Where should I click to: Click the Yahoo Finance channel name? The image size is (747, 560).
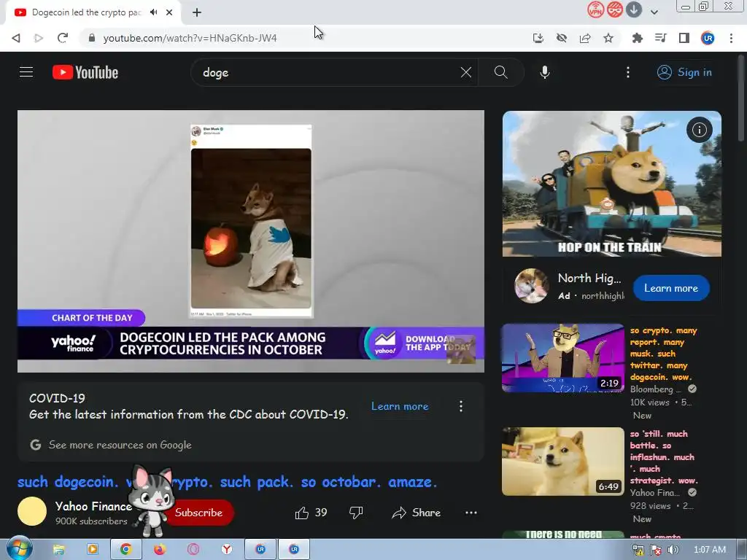[x=93, y=506]
